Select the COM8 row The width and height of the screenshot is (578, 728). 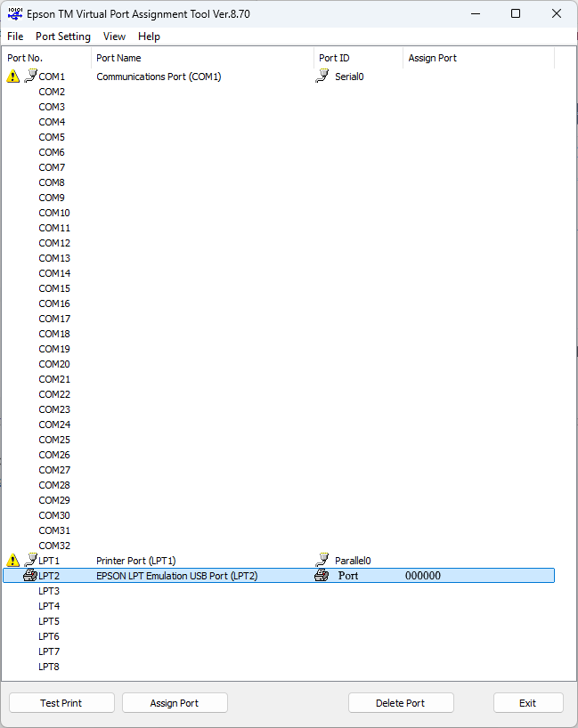coord(52,182)
